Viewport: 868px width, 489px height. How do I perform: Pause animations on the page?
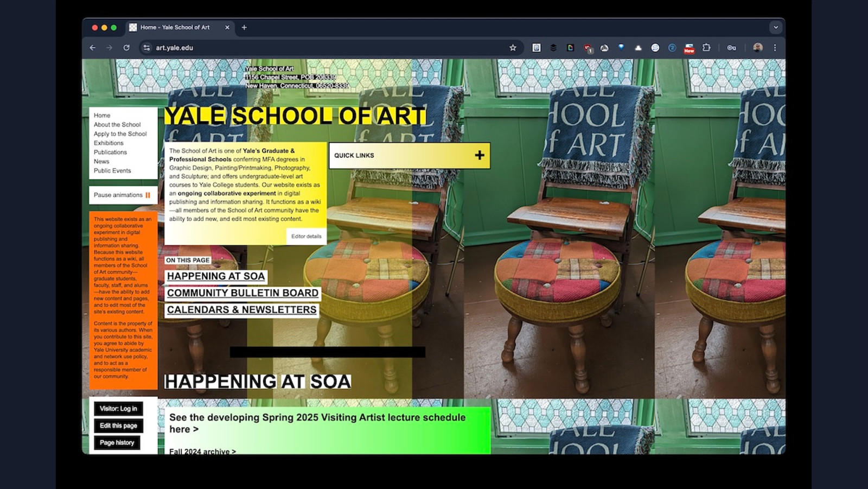pos(123,195)
